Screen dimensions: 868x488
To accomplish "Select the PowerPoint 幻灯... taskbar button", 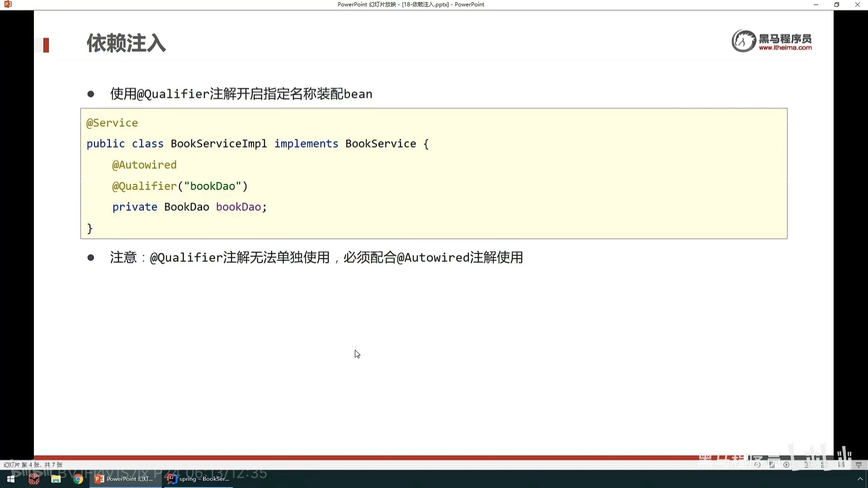I will coord(125,479).
